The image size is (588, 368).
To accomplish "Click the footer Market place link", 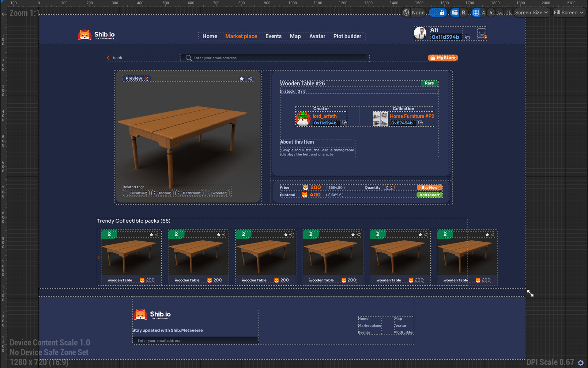I will tap(370, 326).
